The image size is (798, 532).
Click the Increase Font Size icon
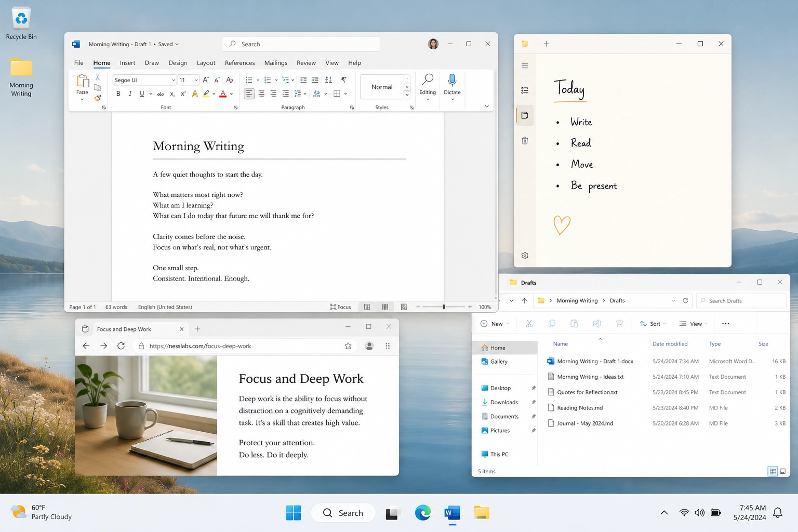pyautogui.click(x=206, y=80)
